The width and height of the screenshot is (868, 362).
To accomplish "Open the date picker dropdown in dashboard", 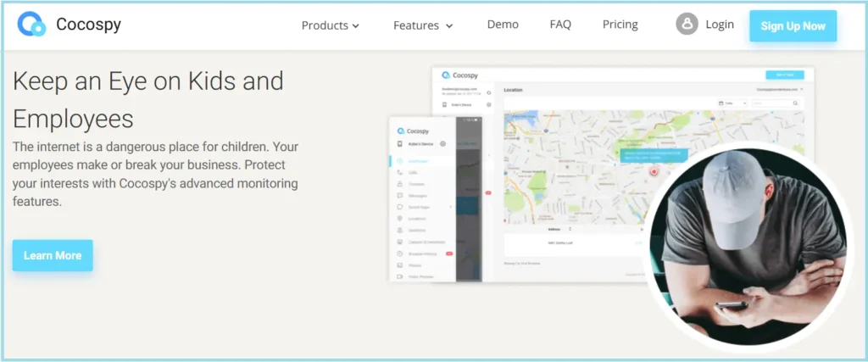I will pyautogui.click(x=733, y=103).
